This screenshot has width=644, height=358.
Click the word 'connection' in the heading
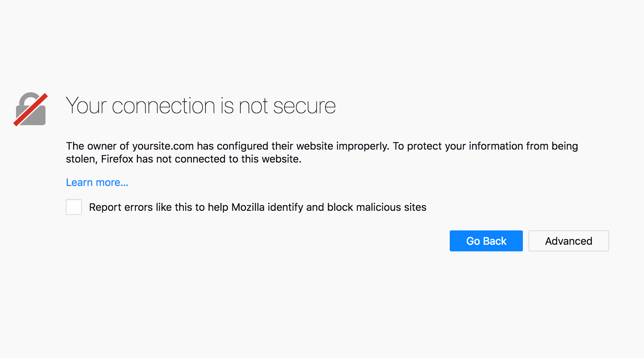click(x=163, y=106)
